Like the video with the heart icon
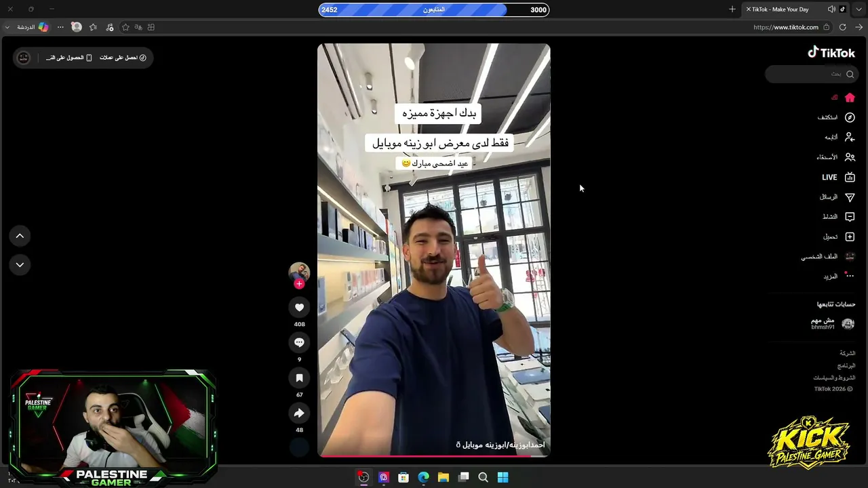Image resolution: width=868 pixels, height=488 pixels. tap(299, 308)
